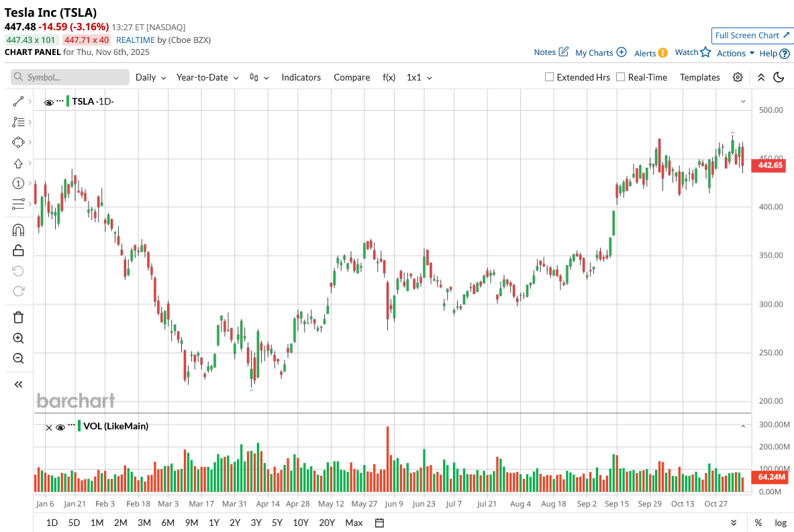The image size is (794, 532).
Task: Open the f(x) expressions menu
Action: point(389,77)
